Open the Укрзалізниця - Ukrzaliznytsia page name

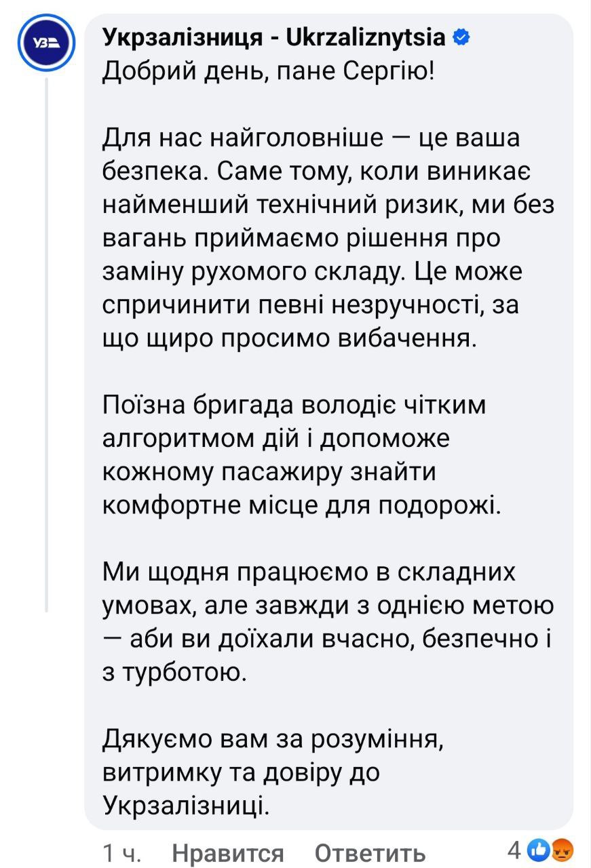click(x=274, y=38)
